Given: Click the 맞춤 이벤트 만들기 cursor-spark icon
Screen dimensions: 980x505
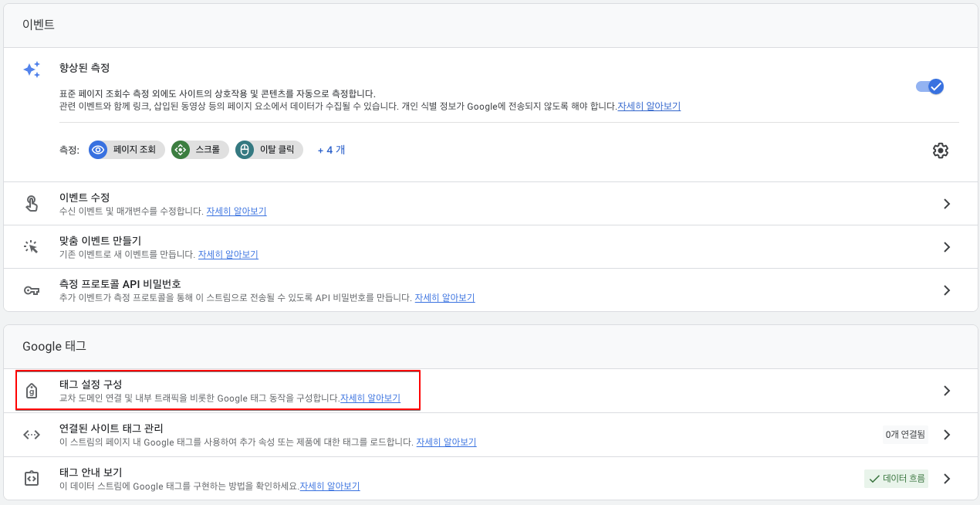Looking at the screenshot, I should [32, 247].
